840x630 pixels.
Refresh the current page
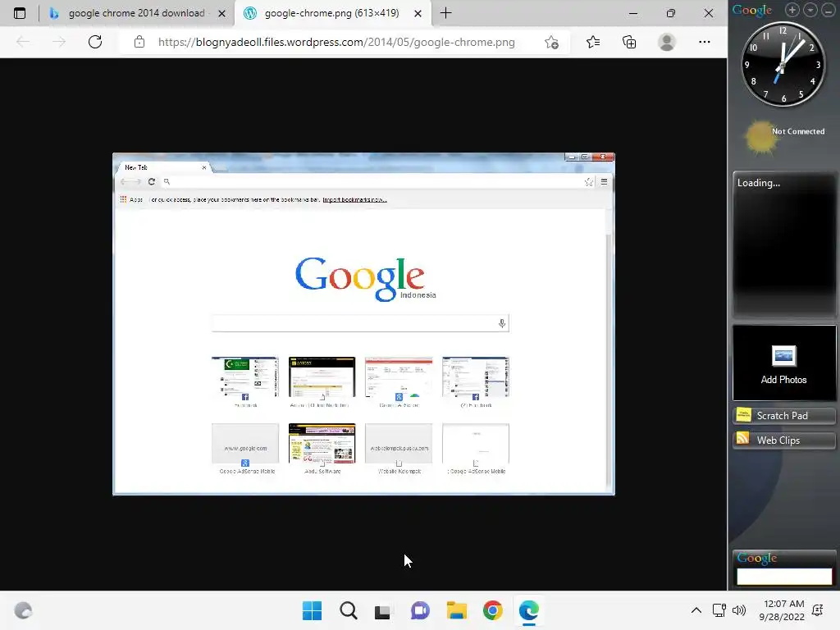95,42
